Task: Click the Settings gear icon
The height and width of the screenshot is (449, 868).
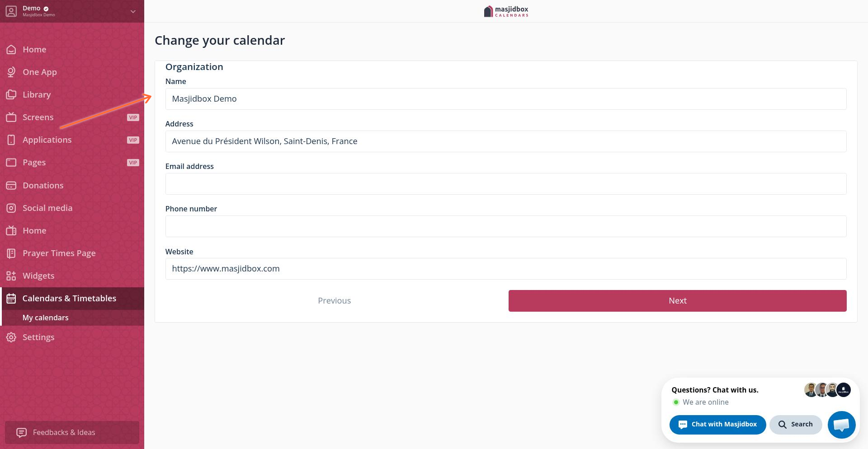Action: [x=11, y=337]
